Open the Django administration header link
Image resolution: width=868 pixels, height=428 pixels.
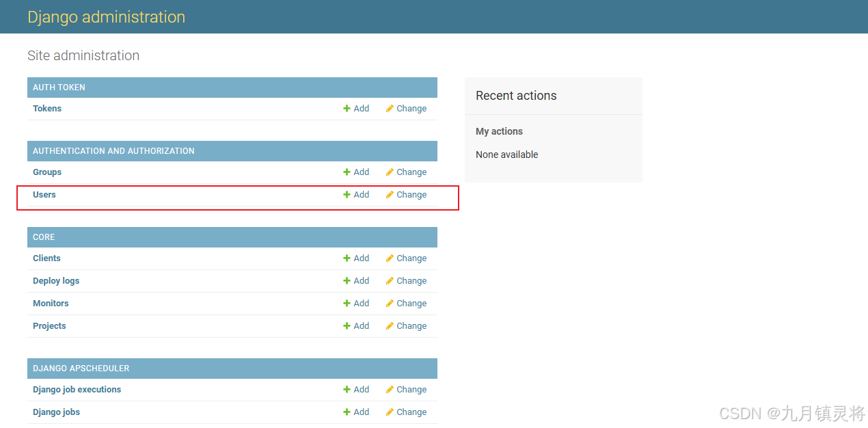pyautogui.click(x=106, y=17)
